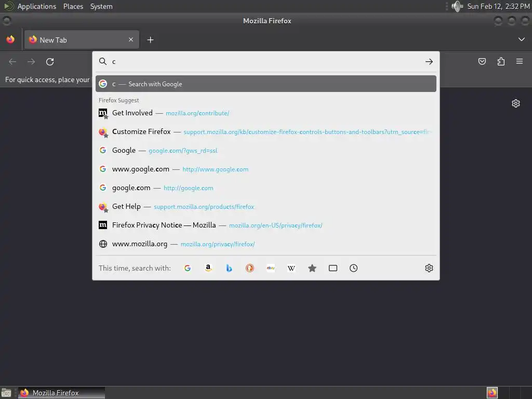The image size is (532, 399).
Task: Open Get Involved suggestion
Action: point(266,113)
